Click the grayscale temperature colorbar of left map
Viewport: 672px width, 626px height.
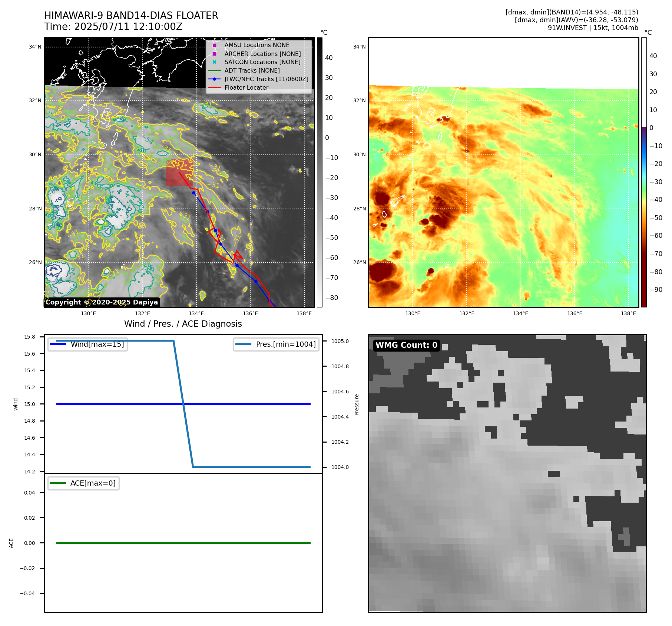coord(320,172)
